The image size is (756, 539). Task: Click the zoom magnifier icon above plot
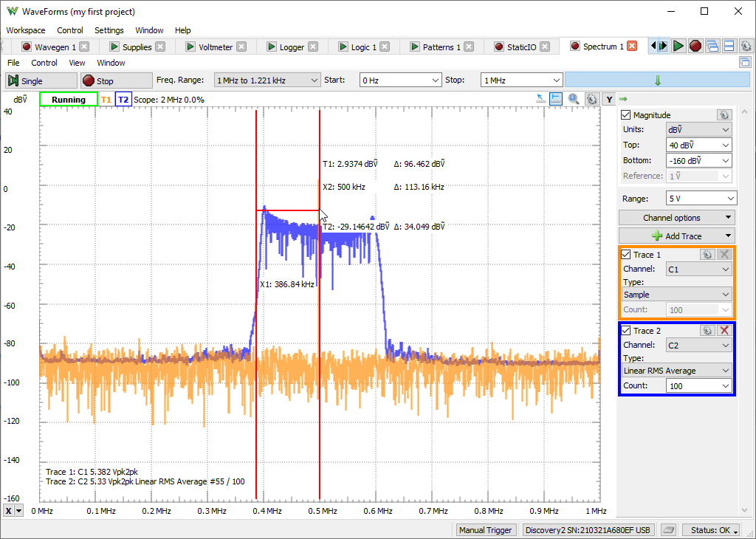pyautogui.click(x=573, y=99)
